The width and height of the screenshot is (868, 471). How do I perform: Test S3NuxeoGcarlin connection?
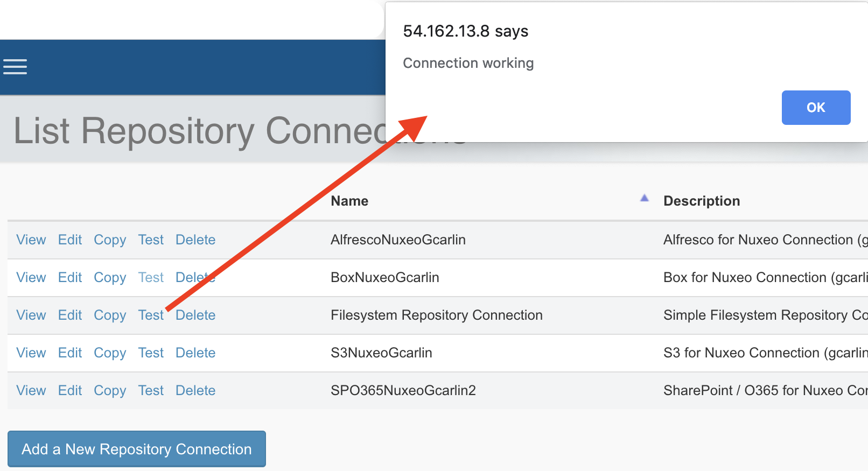pyautogui.click(x=151, y=353)
